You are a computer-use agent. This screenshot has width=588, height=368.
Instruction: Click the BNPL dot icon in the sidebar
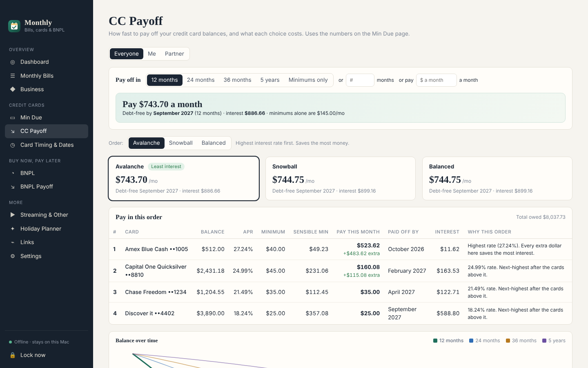pos(13,173)
